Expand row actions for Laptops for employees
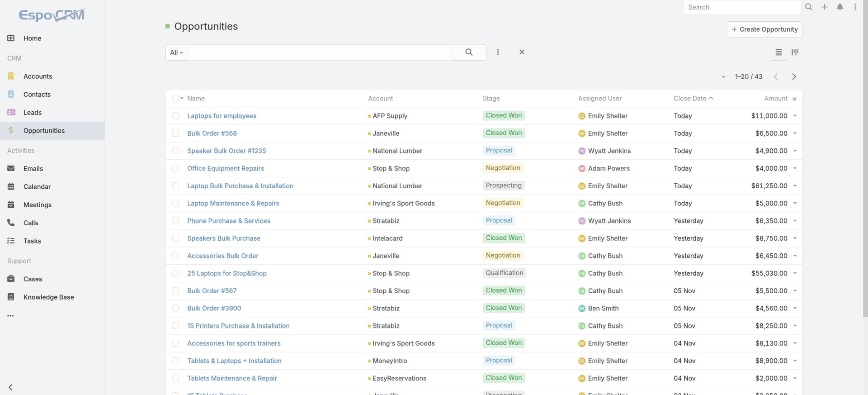Screen dimensions: 868x395 (795, 116)
